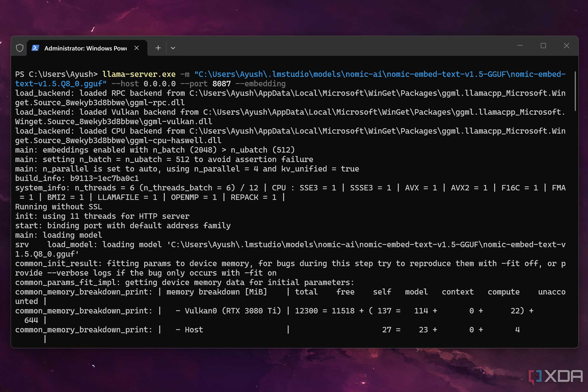Click the 'Running without SSL' line

pyautogui.click(x=58, y=207)
